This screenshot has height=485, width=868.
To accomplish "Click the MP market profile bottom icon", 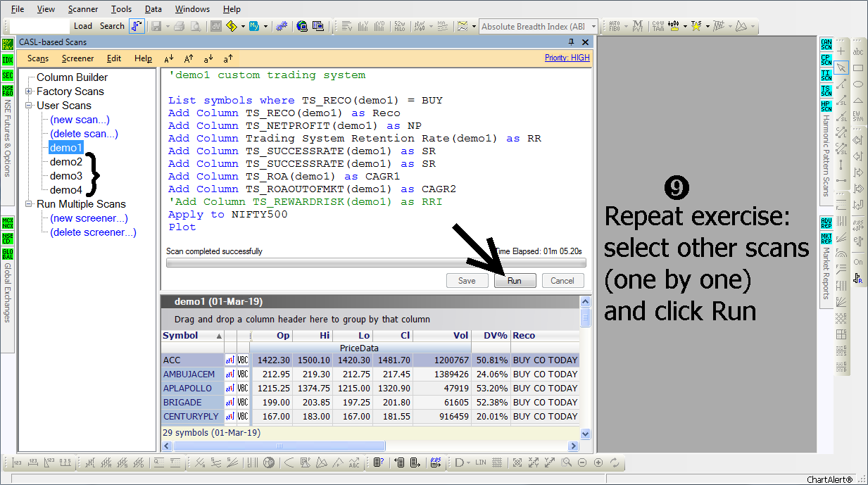I will pyautogui.click(x=269, y=462).
